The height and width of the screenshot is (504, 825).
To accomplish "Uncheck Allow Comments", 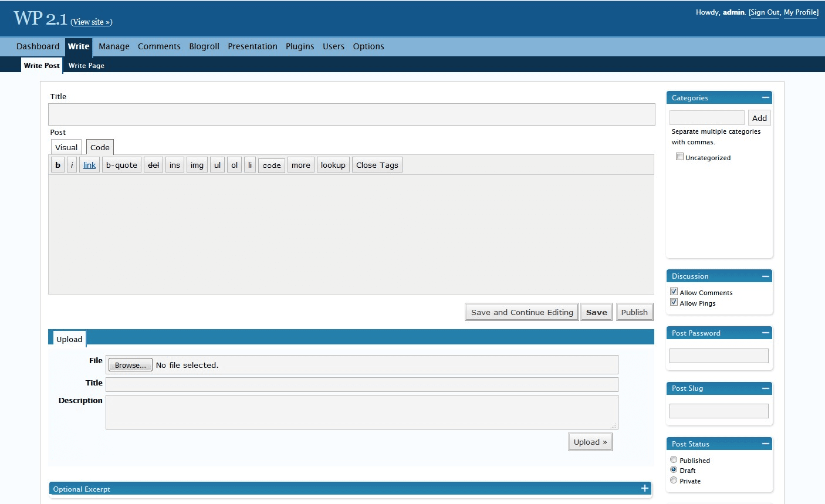I will coord(674,292).
